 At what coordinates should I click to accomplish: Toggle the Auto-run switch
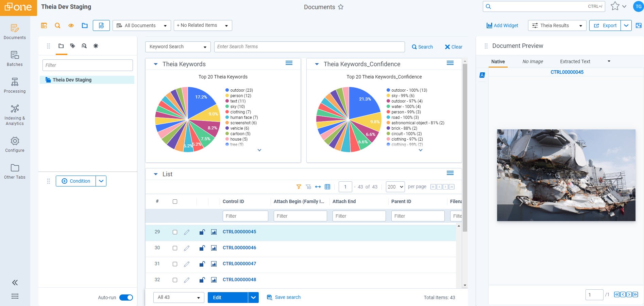pos(126,298)
